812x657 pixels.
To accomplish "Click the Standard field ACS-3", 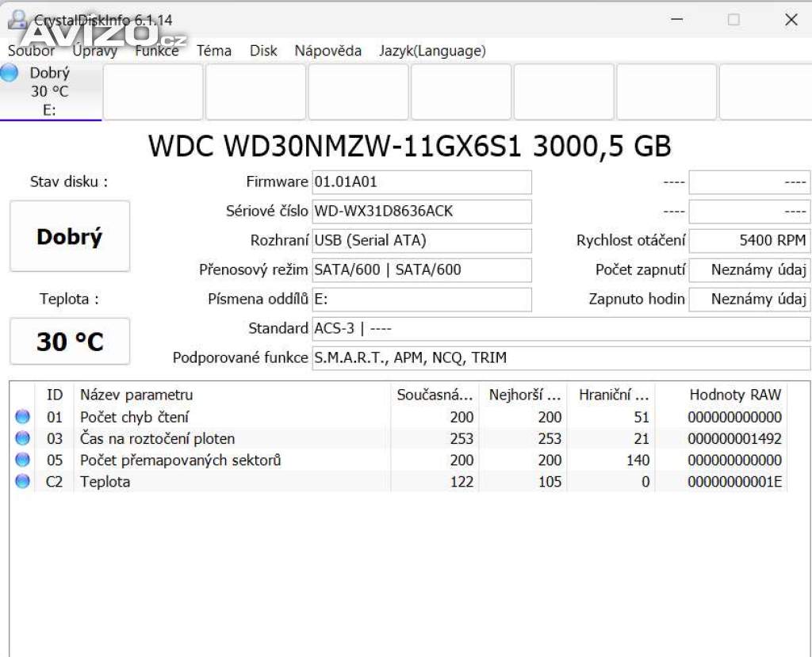I will [561, 329].
